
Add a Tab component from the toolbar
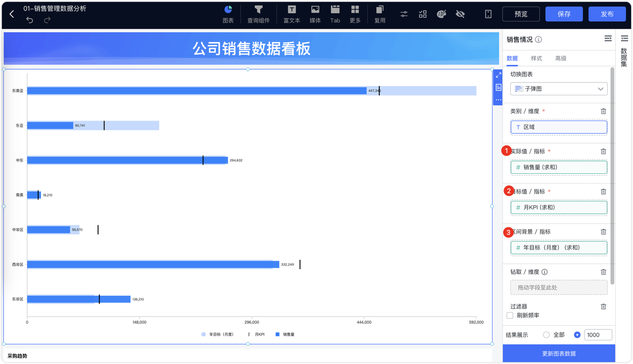click(x=335, y=14)
